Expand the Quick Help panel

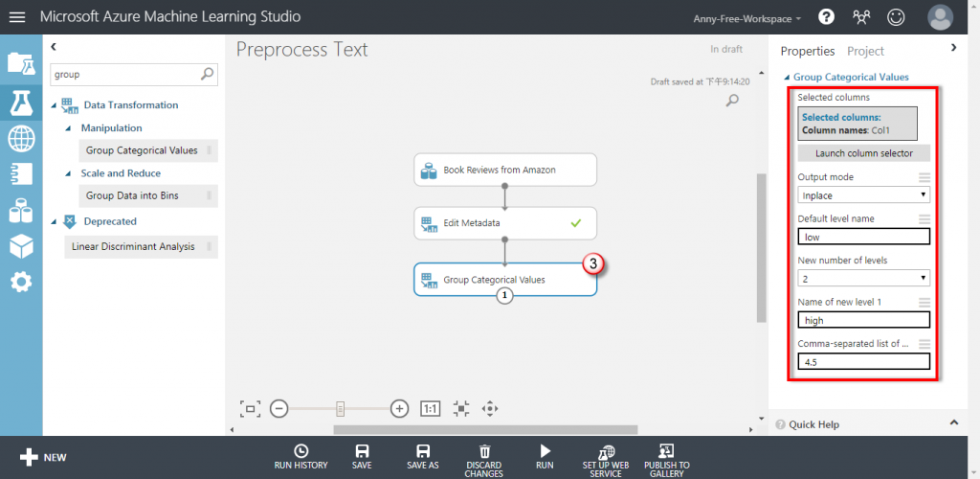(x=954, y=422)
